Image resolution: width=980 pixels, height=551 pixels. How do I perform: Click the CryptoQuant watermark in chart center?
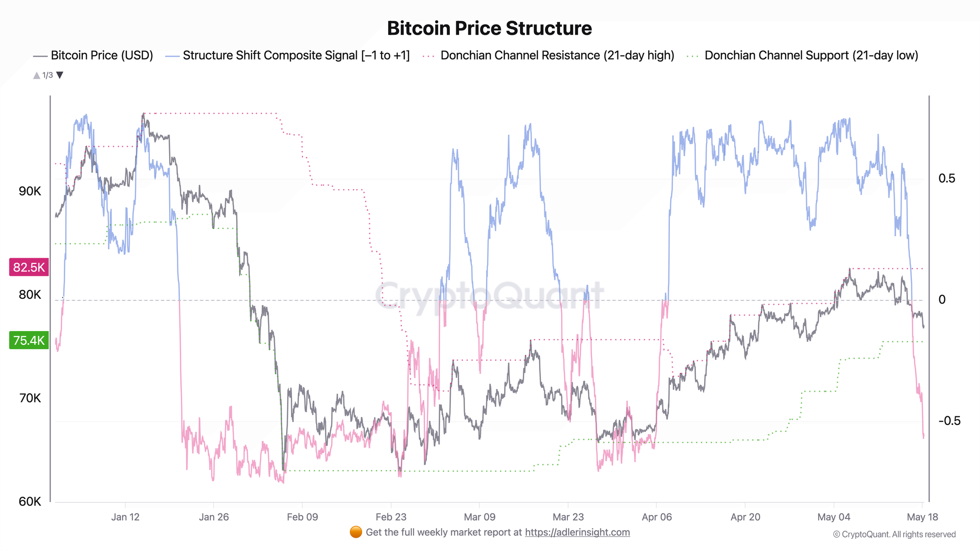[x=490, y=295]
